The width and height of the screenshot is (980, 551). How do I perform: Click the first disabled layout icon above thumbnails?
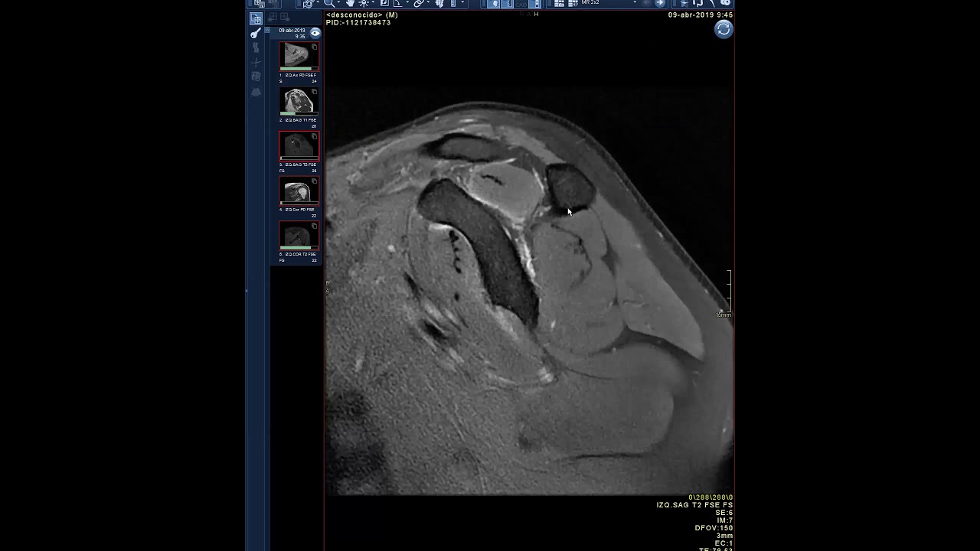(273, 17)
